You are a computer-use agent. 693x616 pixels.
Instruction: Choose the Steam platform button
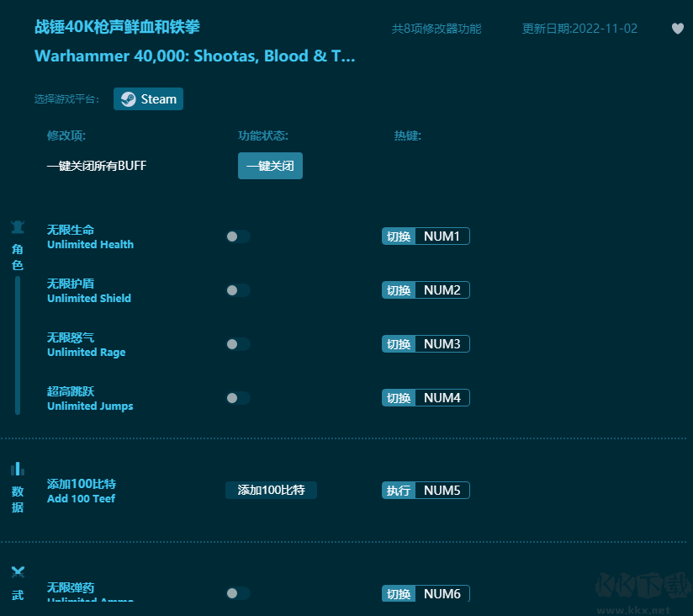coord(149,99)
